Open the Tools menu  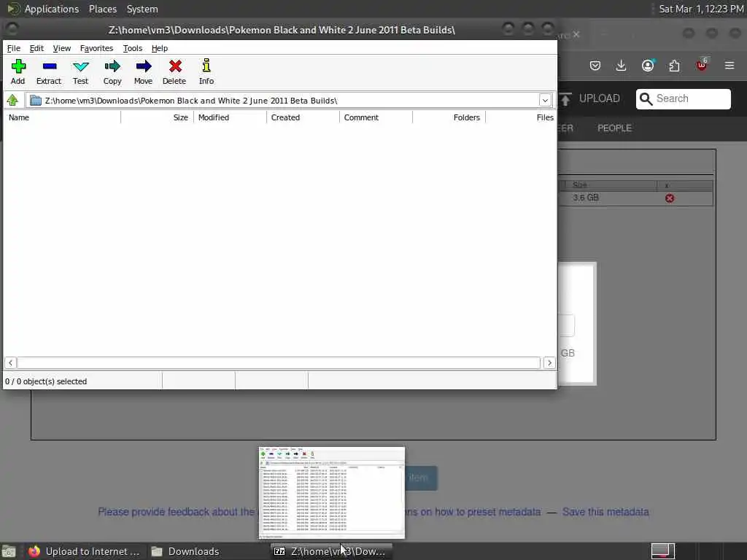click(x=133, y=48)
